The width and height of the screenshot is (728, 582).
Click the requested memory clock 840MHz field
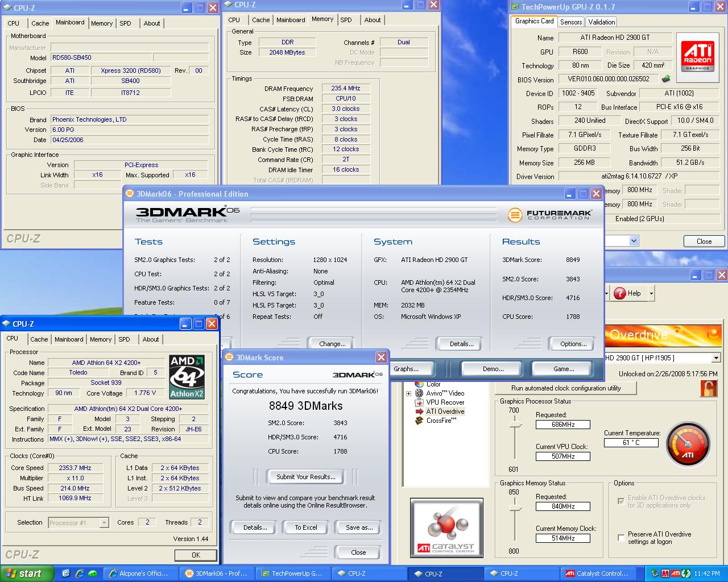562,506
